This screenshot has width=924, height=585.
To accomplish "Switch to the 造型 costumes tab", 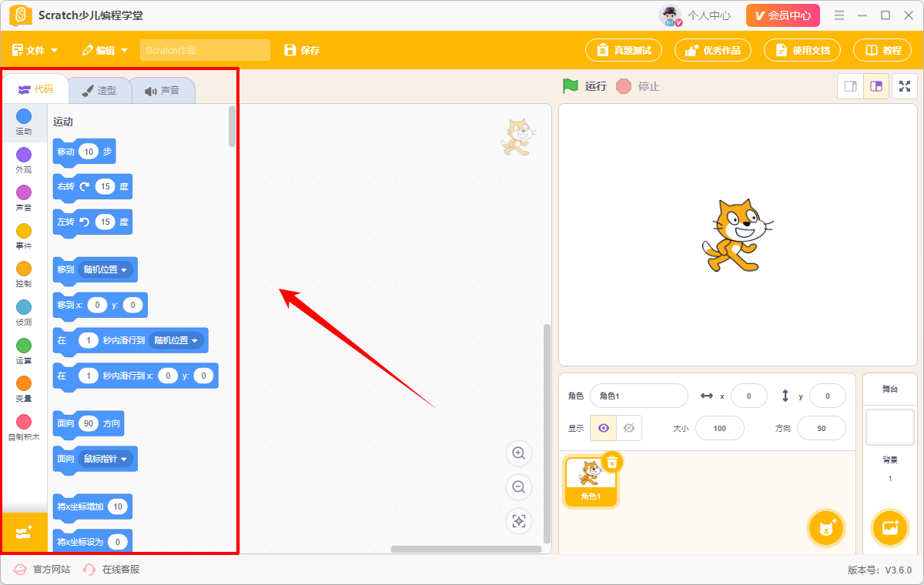I will tap(99, 90).
